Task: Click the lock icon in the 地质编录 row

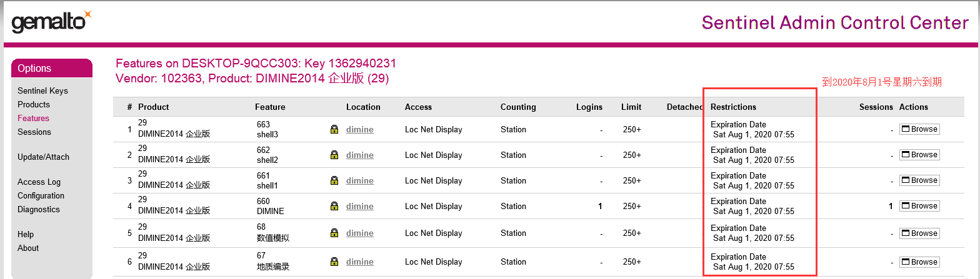Action: (334, 262)
